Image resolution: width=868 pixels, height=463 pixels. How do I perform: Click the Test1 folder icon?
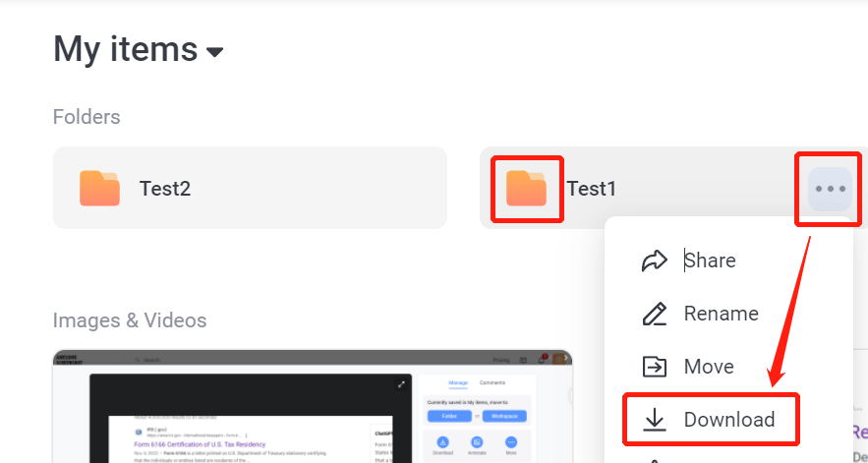[527, 189]
